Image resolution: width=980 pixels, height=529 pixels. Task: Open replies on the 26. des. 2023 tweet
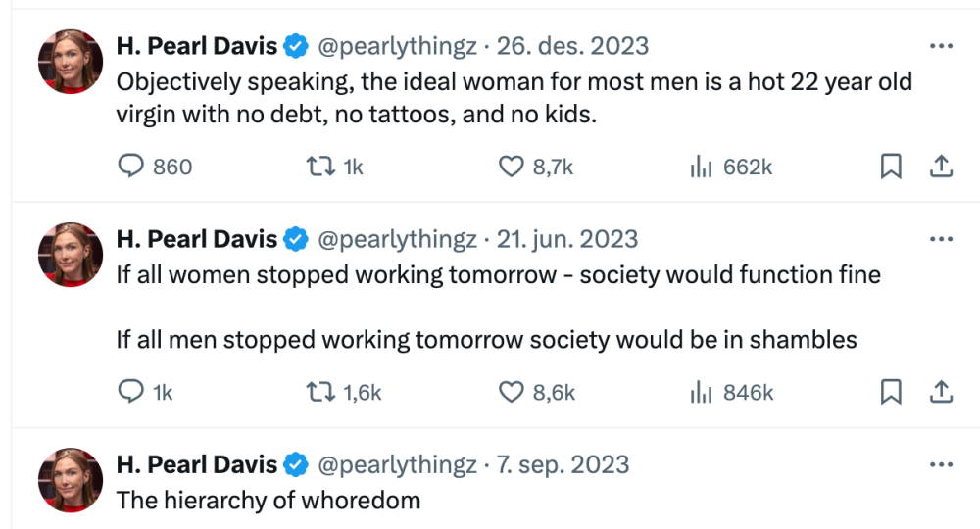click(x=155, y=167)
